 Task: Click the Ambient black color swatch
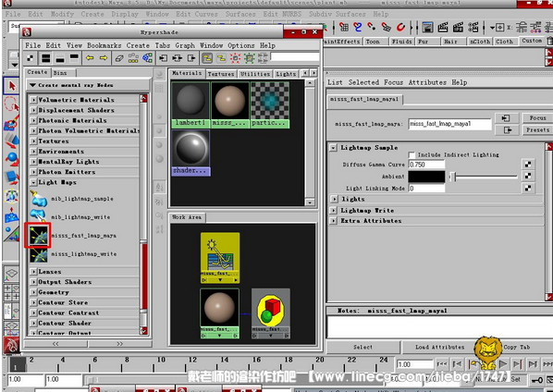[x=426, y=177]
